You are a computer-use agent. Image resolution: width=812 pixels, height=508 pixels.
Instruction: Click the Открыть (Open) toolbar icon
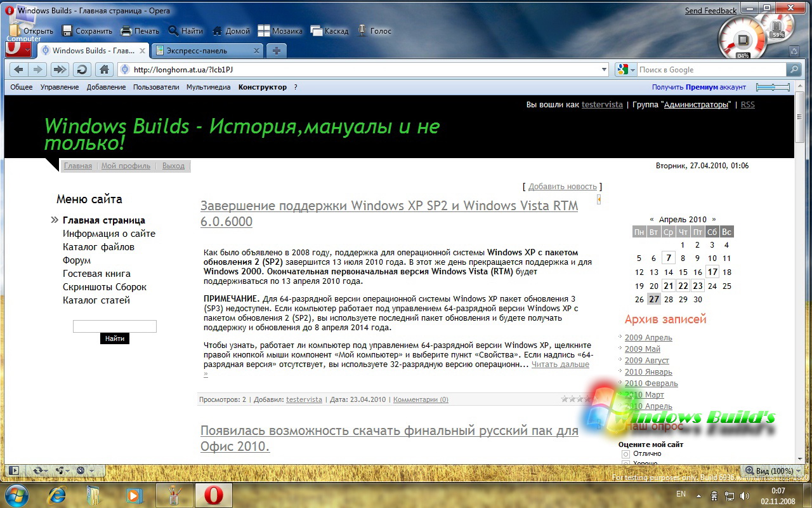(15, 30)
